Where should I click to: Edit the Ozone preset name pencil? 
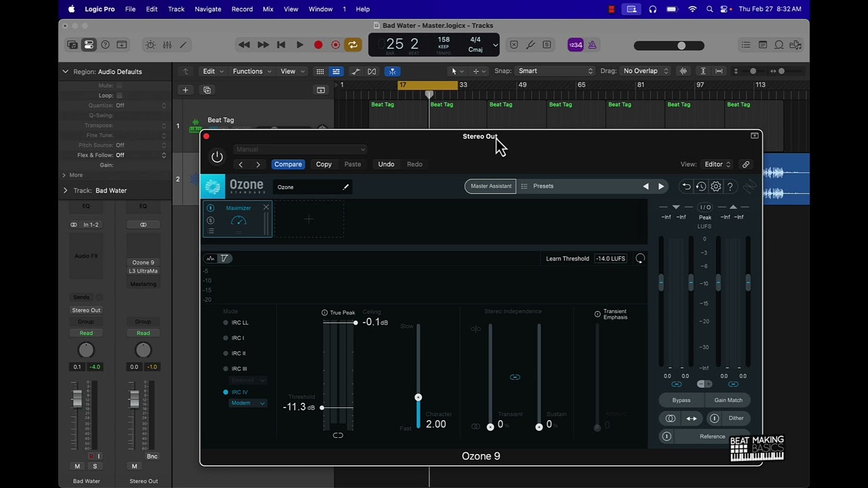click(x=346, y=187)
